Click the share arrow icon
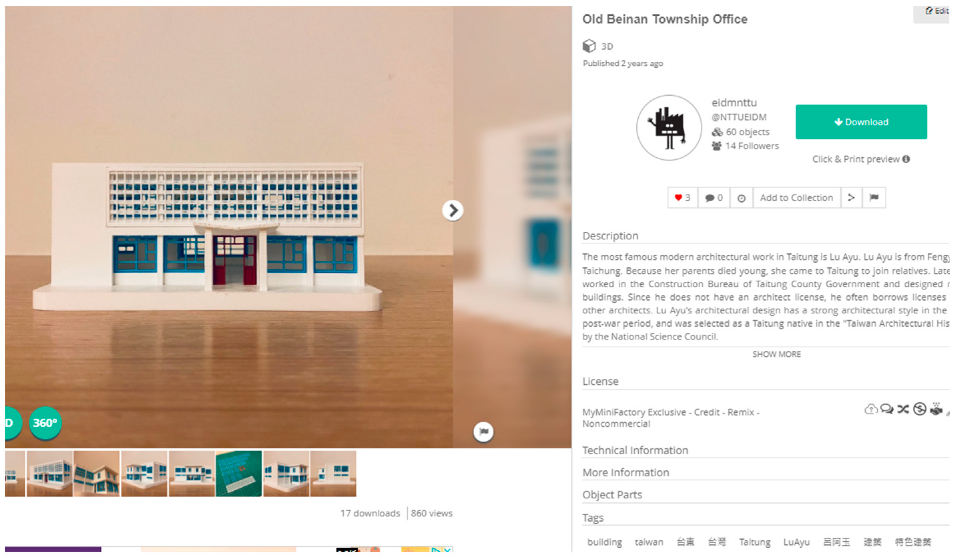 point(851,198)
